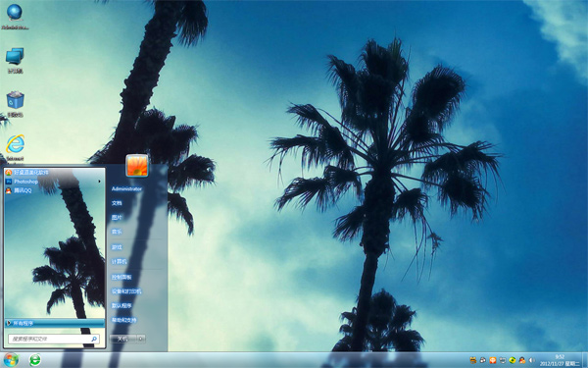Open shutdown options arrow next to 关机

(x=141, y=339)
